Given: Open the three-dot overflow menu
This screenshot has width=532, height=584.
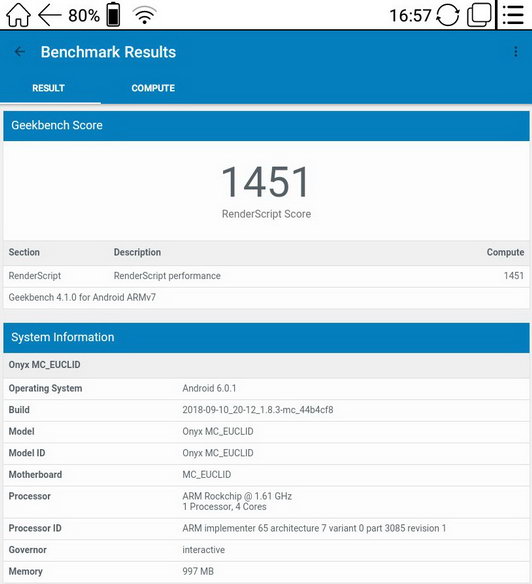Looking at the screenshot, I should [516, 51].
